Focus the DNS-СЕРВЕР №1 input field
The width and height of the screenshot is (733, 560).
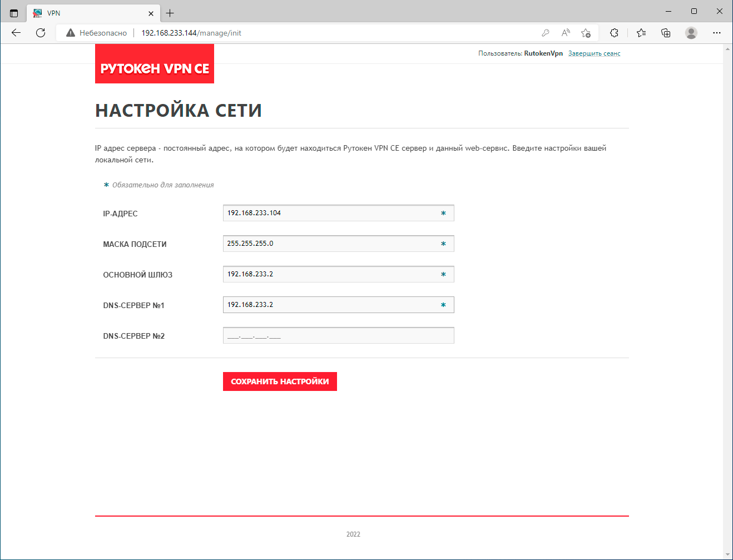[x=339, y=305]
